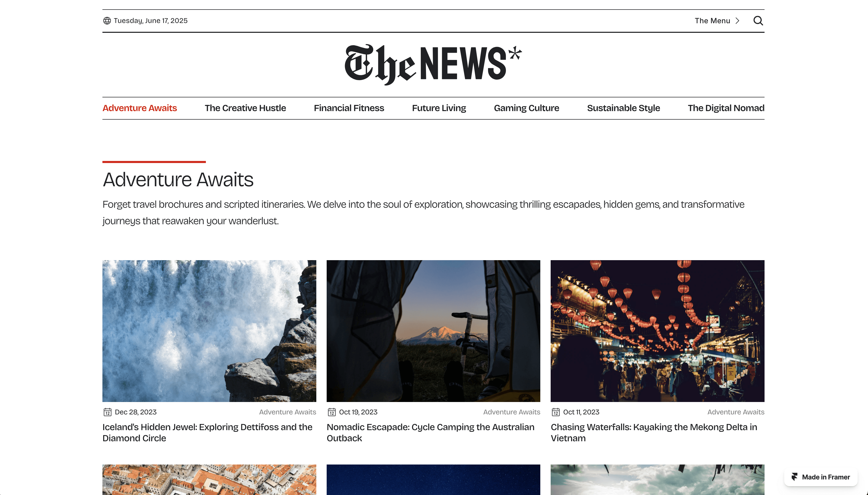Click calendar icon next to Oct 19, 2023
The height and width of the screenshot is (495, 868).
point(332,412)
